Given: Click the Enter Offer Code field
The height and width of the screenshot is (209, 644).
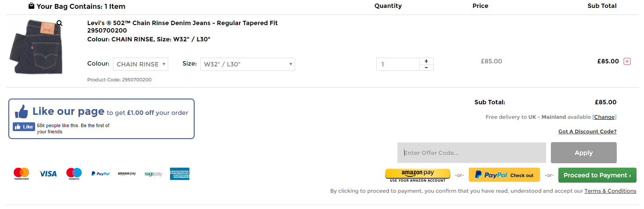Looking at the screenshot, I should tap(471, 153).
